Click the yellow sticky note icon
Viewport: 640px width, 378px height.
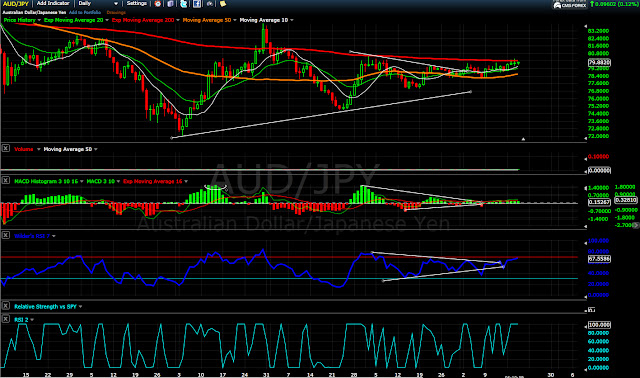pos(223,4)
